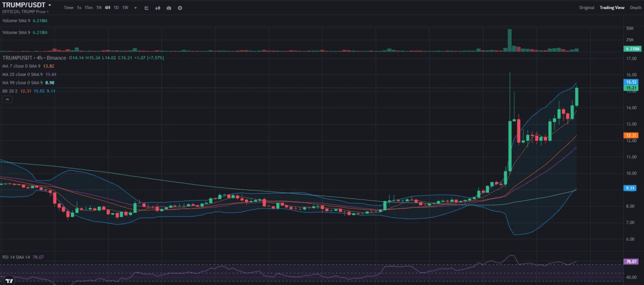Switch to the 1W interval
Viewport: 644px width, 285px height.
coord(125,8)
